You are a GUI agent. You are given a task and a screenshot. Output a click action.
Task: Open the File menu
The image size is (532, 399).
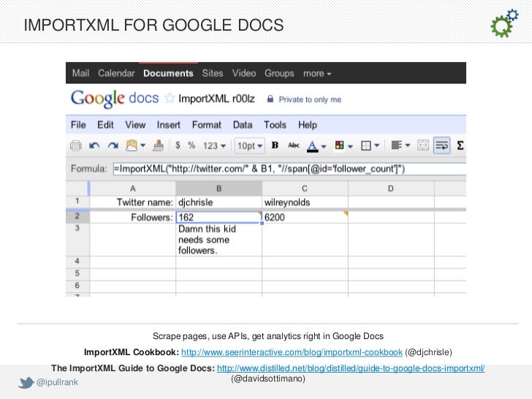pos(78,125)
